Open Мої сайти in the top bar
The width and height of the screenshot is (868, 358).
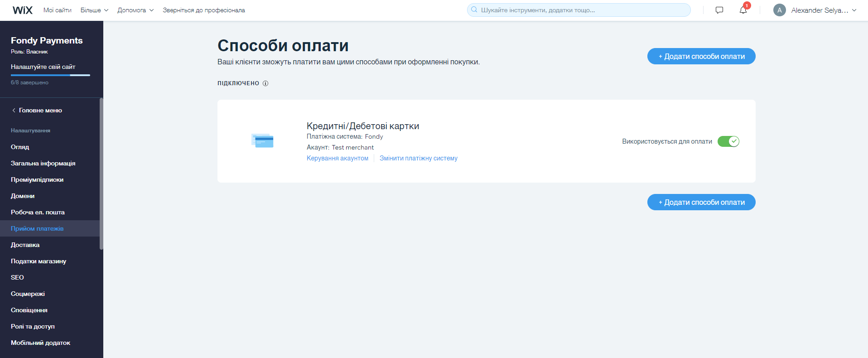coord(58,10)
